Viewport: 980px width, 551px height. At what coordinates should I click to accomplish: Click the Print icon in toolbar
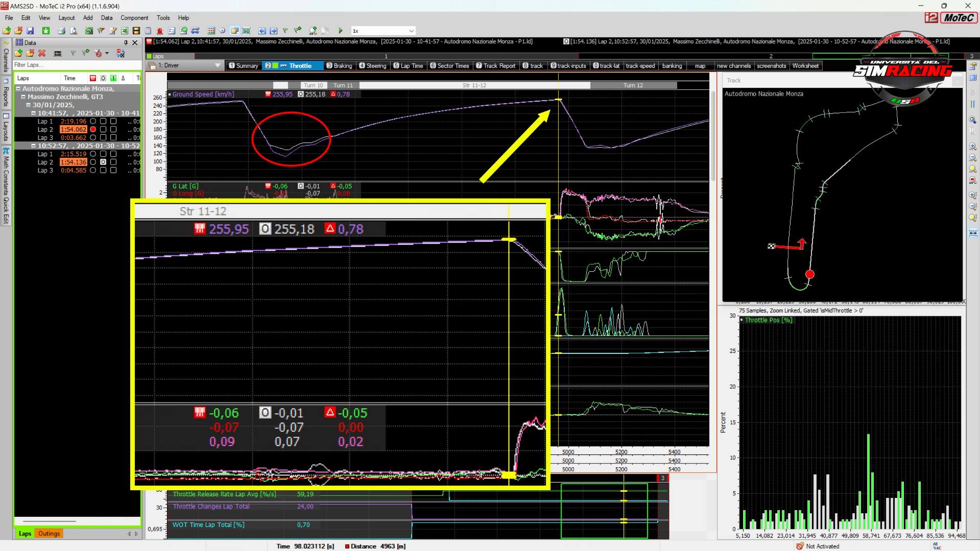tap(61, 31)
